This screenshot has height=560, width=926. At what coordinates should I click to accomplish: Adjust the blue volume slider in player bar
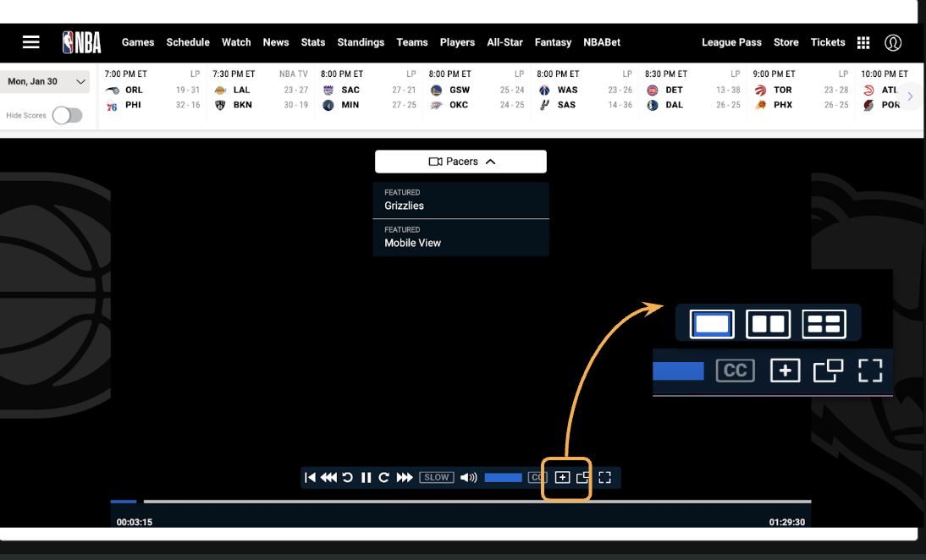pos(503,477)
